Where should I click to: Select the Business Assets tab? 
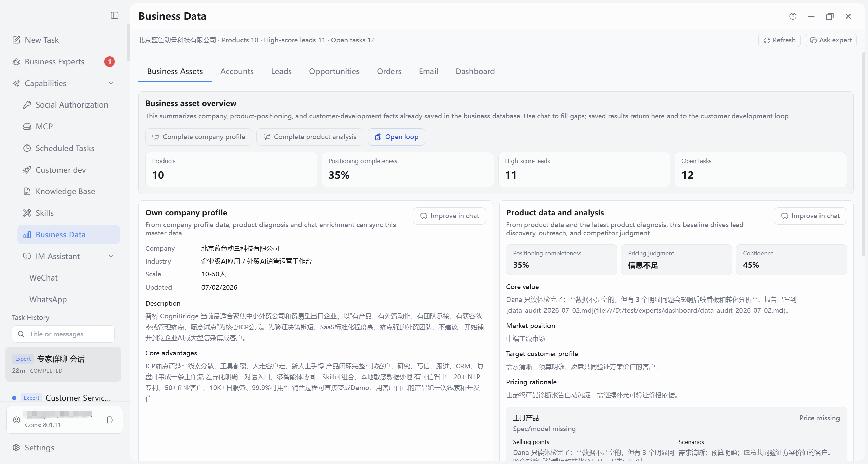175,71
